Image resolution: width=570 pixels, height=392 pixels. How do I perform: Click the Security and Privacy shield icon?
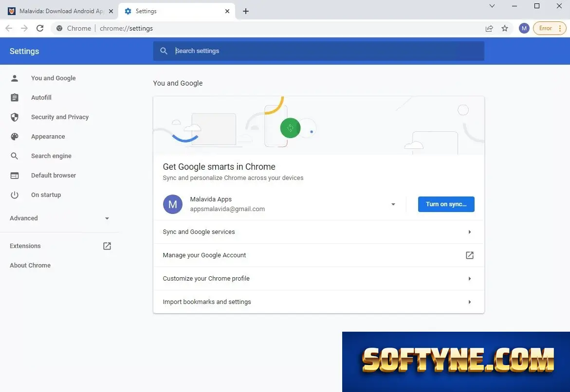[15, 117]
